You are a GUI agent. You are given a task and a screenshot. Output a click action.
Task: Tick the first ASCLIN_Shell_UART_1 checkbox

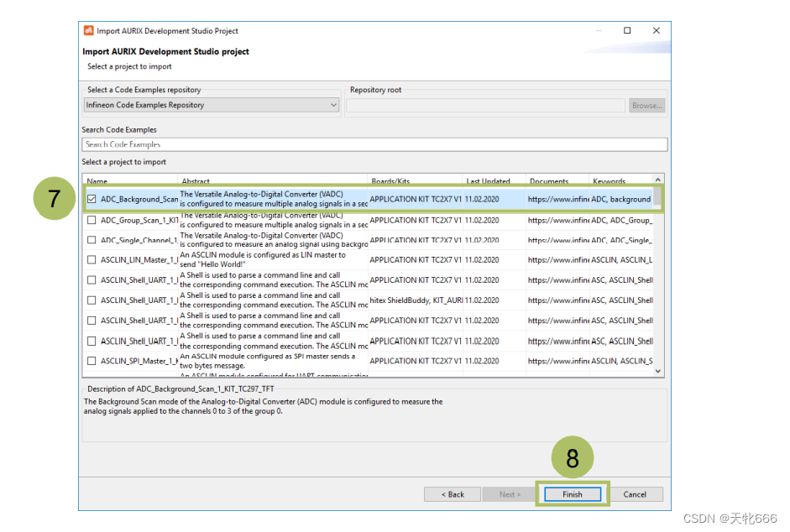tap(92, 279)
